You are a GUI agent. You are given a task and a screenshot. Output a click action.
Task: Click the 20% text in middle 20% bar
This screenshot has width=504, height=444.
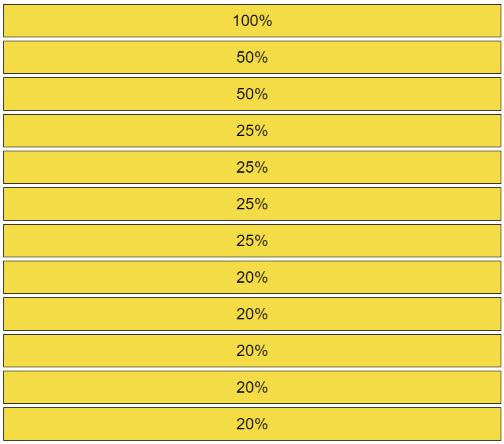coord(252,351)
